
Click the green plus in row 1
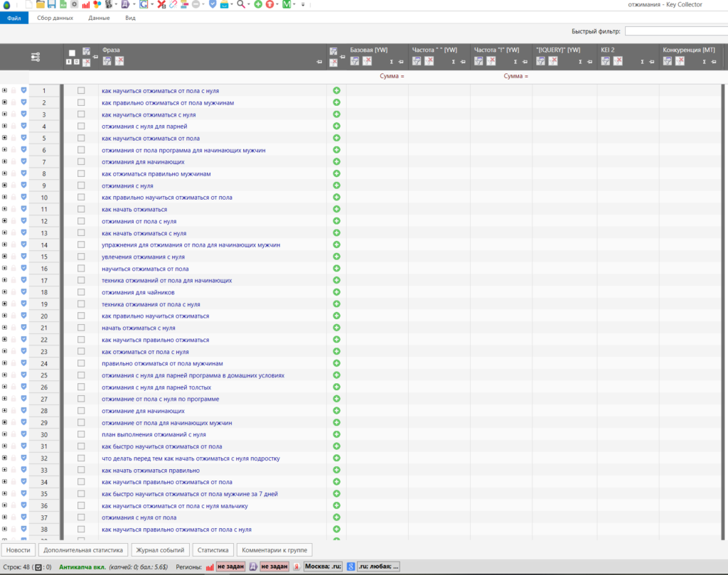[336, 91]
